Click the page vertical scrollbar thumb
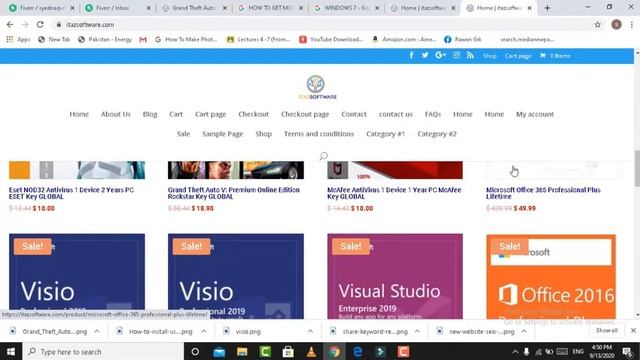The height and width of the screenshot is (360, 640). (637, 168)
